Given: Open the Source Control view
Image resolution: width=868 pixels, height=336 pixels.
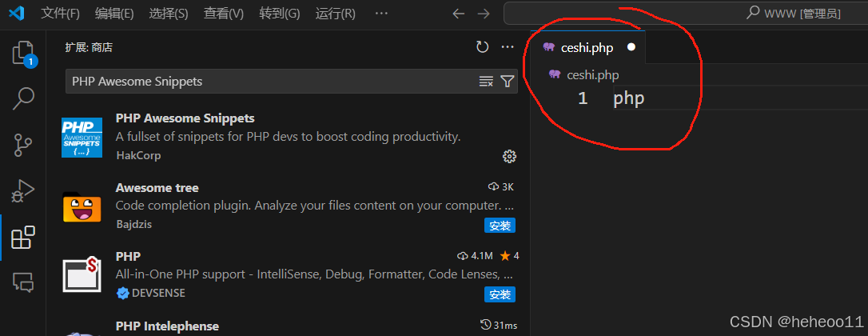Looking at the screenshot, I should (23, 146).
